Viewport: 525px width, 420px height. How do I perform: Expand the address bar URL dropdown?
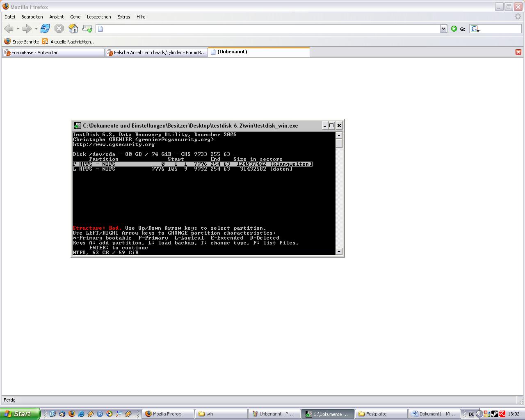click(x=443, y=29)
